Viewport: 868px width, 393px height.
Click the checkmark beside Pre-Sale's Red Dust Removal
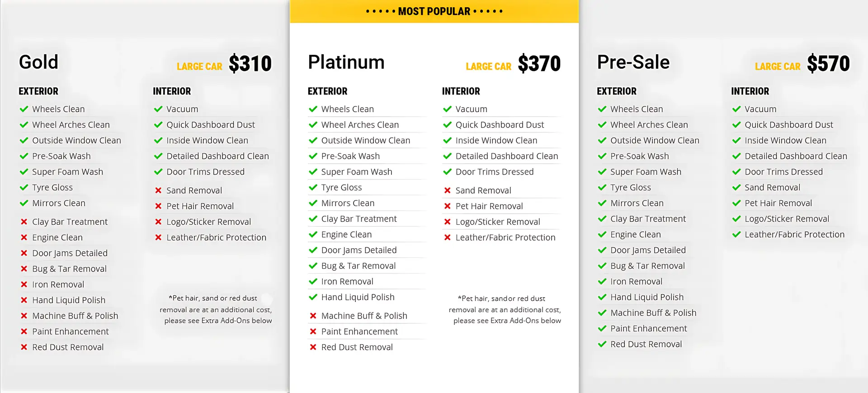pyautogui.click(x=602, y=344)
